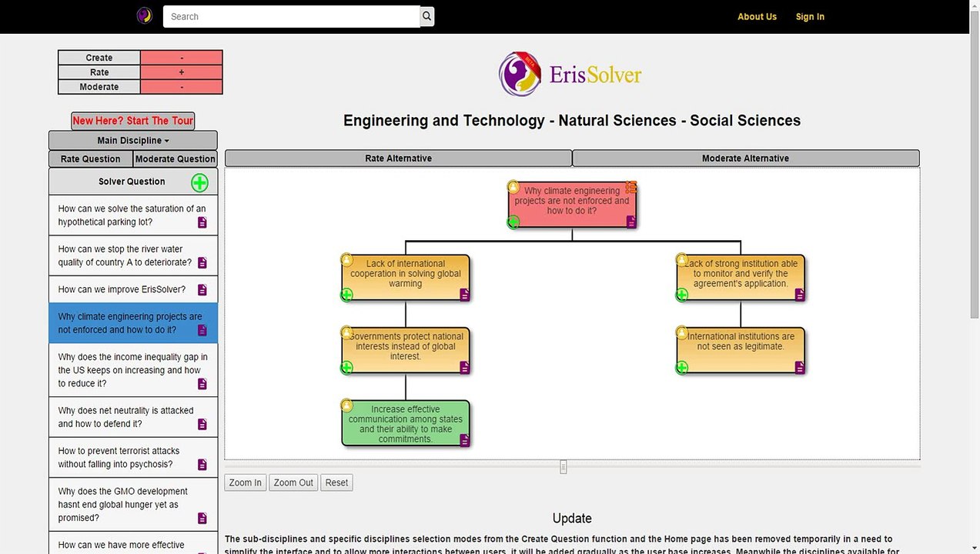This screenshot has width=980, height=554.
Task: Expand the Main Discipline dropdown
Action: [x=133, y=141]
